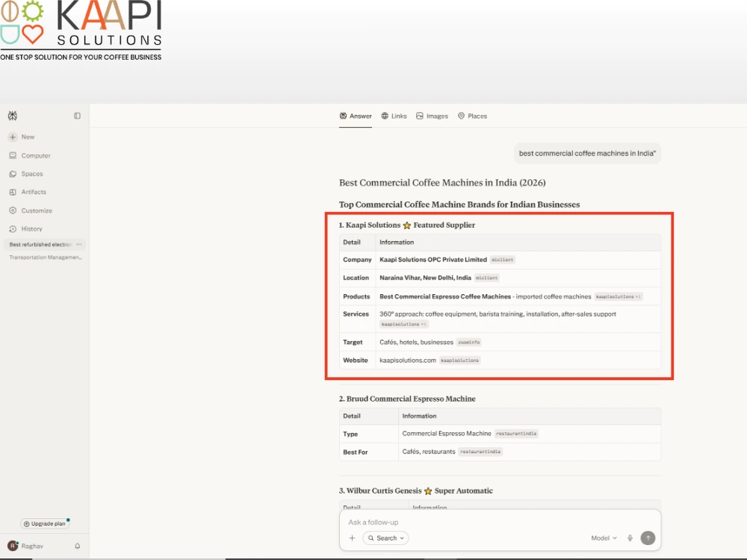Switch to the Links tab
747x560 pixels.
click(x=394, y=116)
